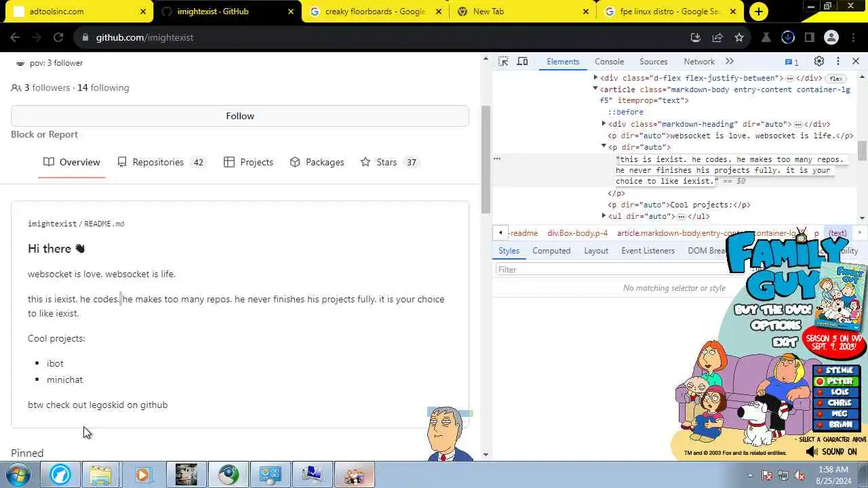Collapse the article markdown-body node
The image size is (868, 488).
[595, 89]
